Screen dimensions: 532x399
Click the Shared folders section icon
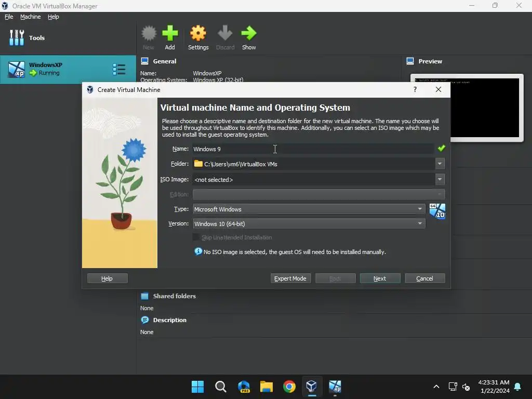[145, 296]
